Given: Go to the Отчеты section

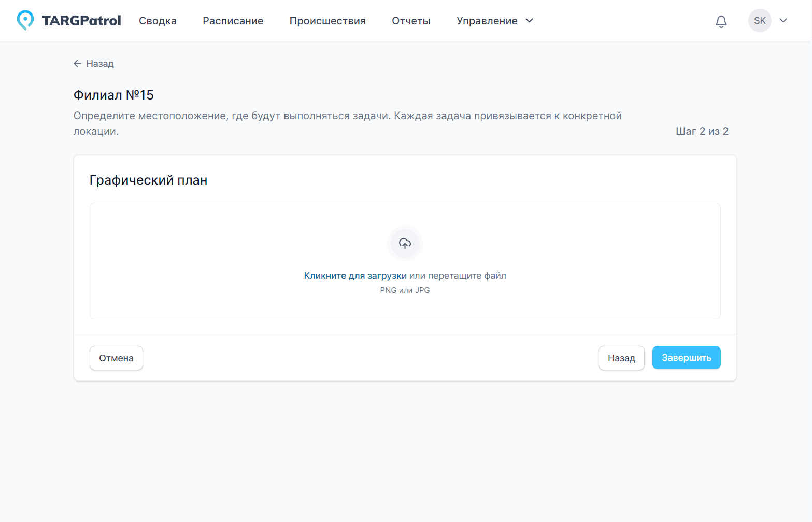Looking at the screenshot, I should pos(411,21).
